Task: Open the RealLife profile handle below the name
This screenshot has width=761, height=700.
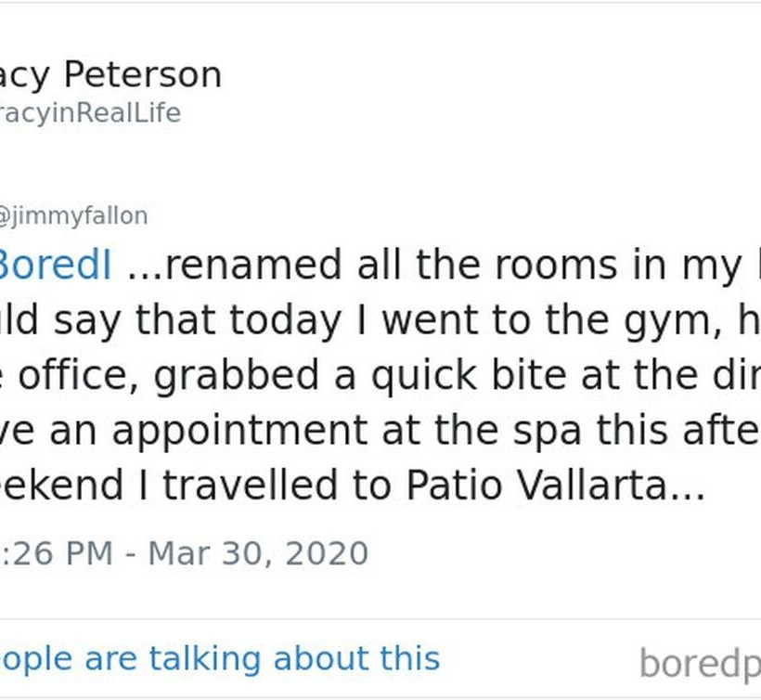Action: coord(90,113)
